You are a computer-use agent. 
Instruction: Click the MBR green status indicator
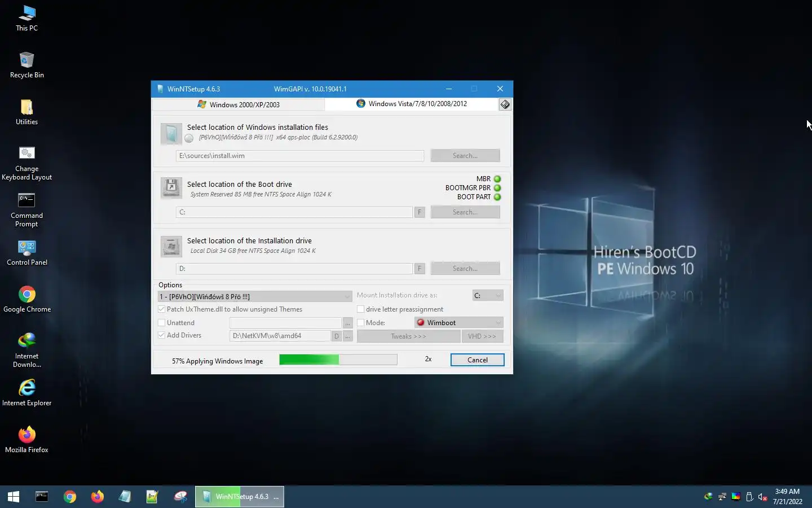(497, 179)
